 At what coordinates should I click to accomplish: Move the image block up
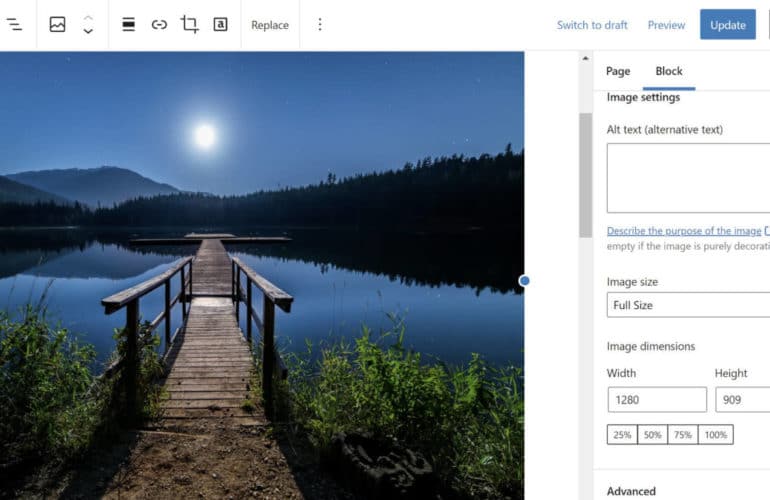[88, 18]
